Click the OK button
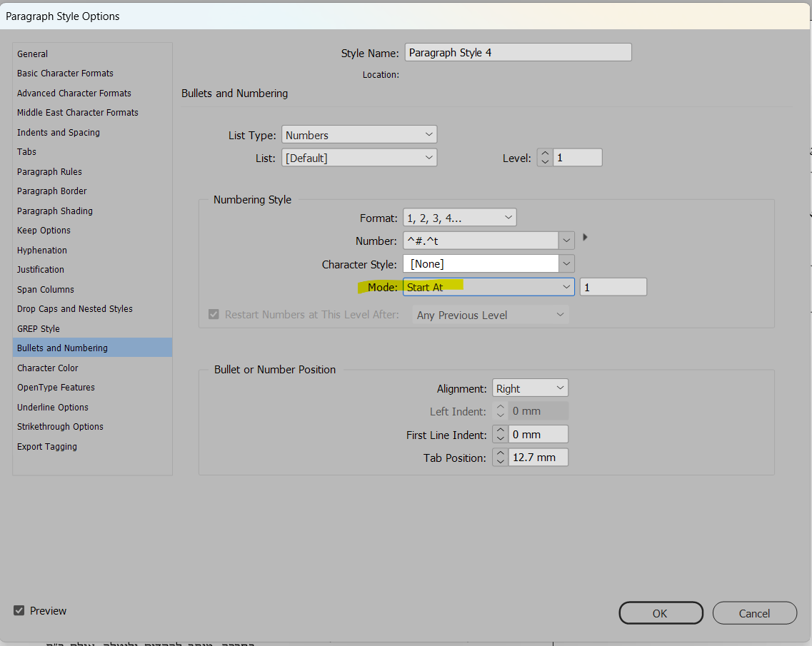Viewport: 812px width, 646px height. [661, 613]
